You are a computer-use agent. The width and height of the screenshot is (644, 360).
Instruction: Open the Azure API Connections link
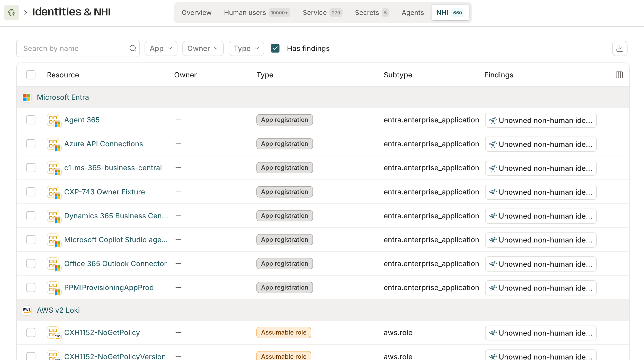tap(103, 144)
